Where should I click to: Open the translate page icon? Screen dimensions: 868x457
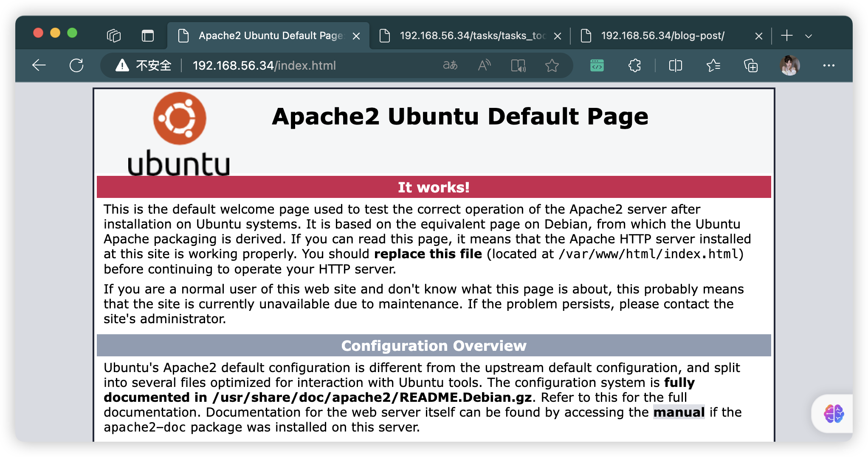pyautogui.click(x=450, y=65)
